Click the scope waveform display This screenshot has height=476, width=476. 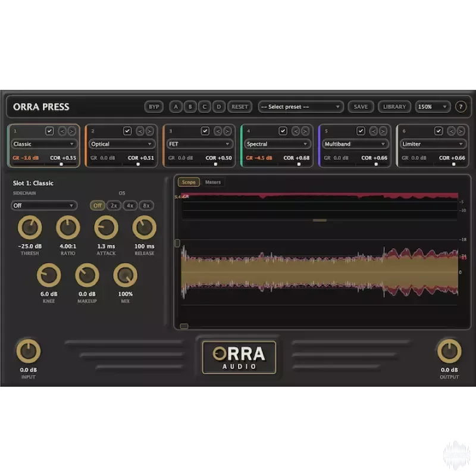[x=320, y=272]
